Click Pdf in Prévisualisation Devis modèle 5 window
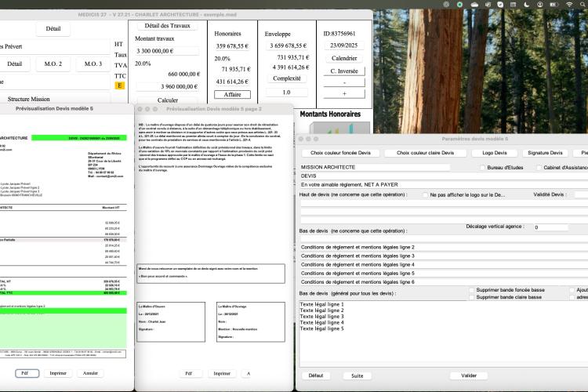 click(27, 373)
